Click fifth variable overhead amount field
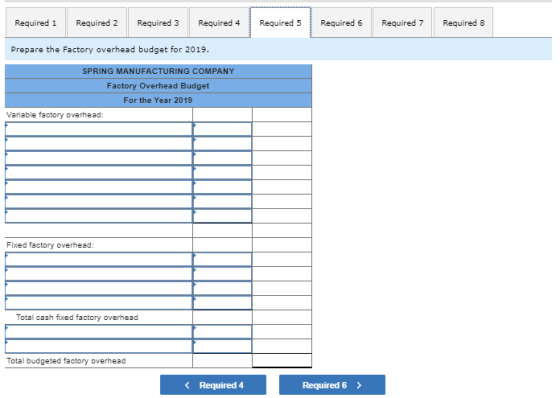The height and width of the screenshot is (398, 560). point(222,187)
